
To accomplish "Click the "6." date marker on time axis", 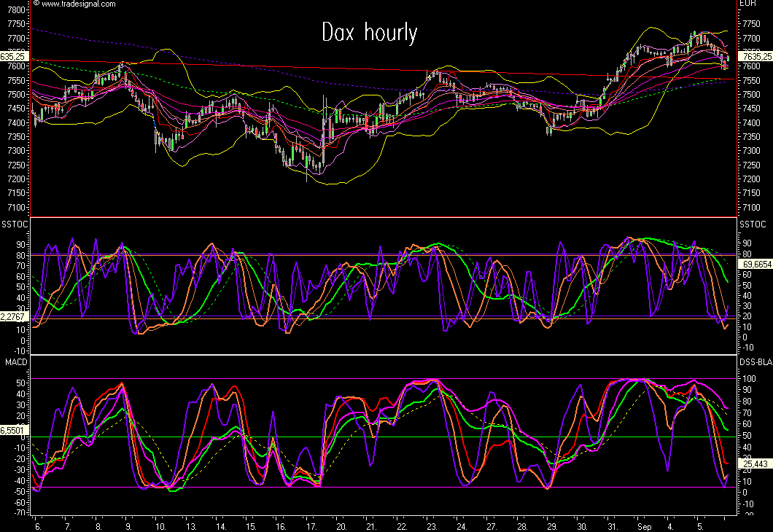I will [x=37, y=525].
